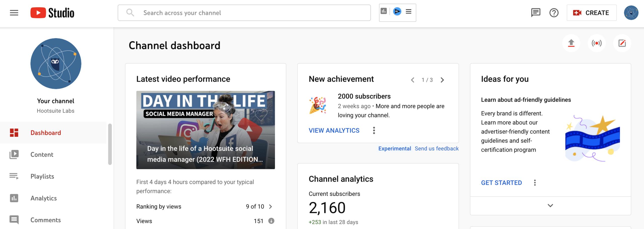Screen dimensions: 644x229
Task: Click the Comments bubble sidebar icon
Action: tap(14, 220)
